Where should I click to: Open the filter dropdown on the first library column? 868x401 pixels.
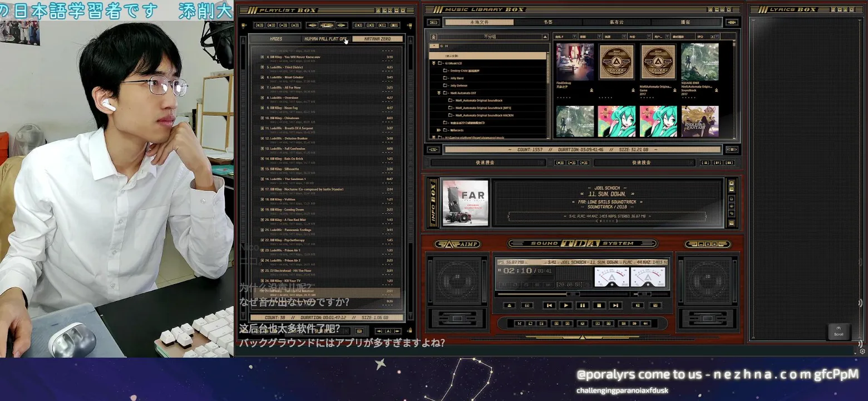point(574,36)
